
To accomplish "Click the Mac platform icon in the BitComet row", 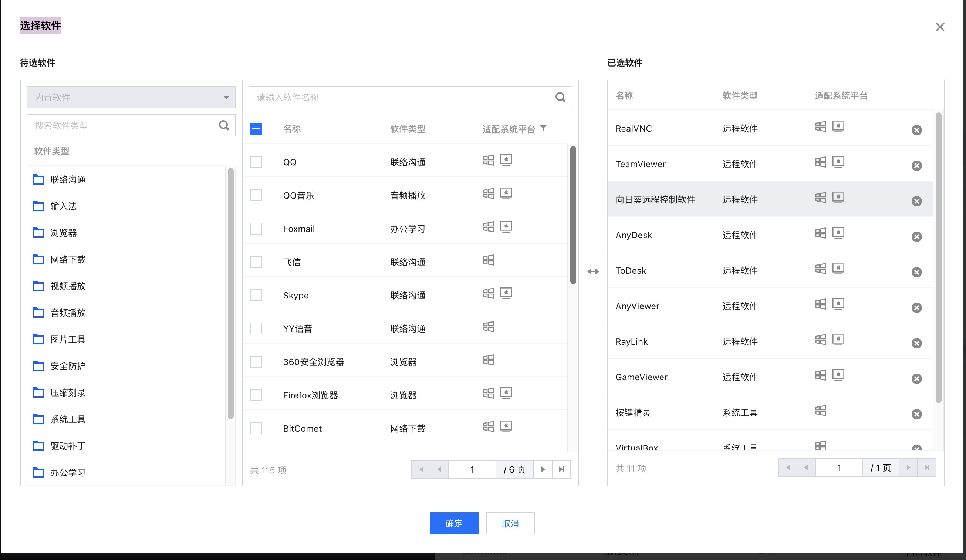I will point(506,426).
